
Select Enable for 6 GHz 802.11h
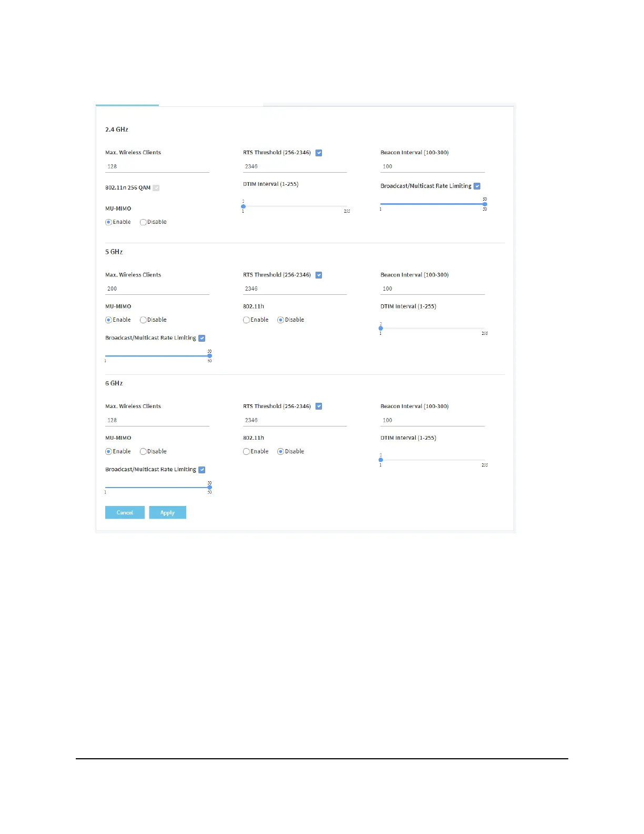(246, 452)
